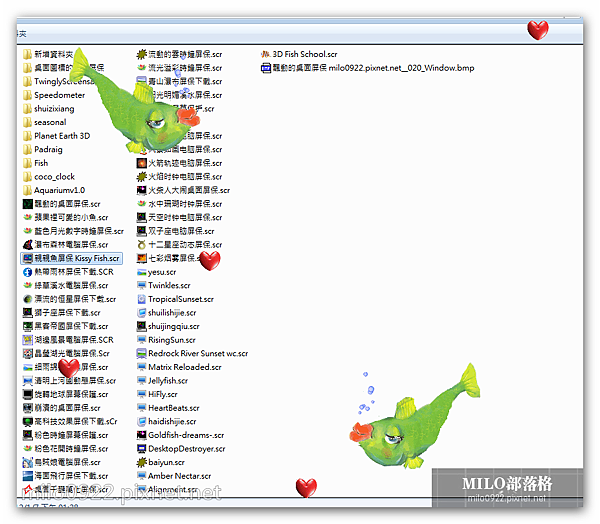The height and width of the screenshot is (524, 600).
Task: Select the 十二星座动态屏保.scr zodiac icon
Action: pos(142,245)
